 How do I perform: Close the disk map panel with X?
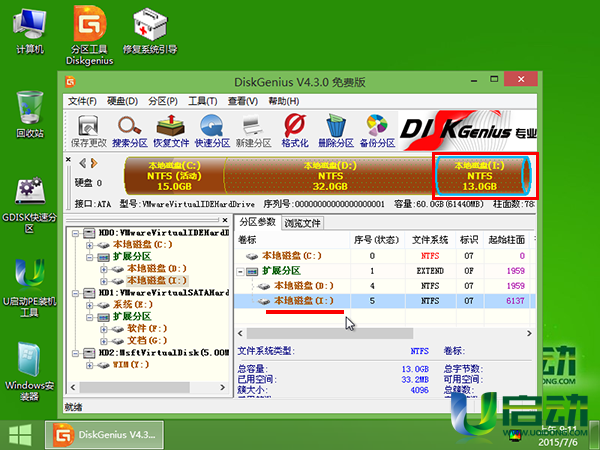[x=68, y=160]
